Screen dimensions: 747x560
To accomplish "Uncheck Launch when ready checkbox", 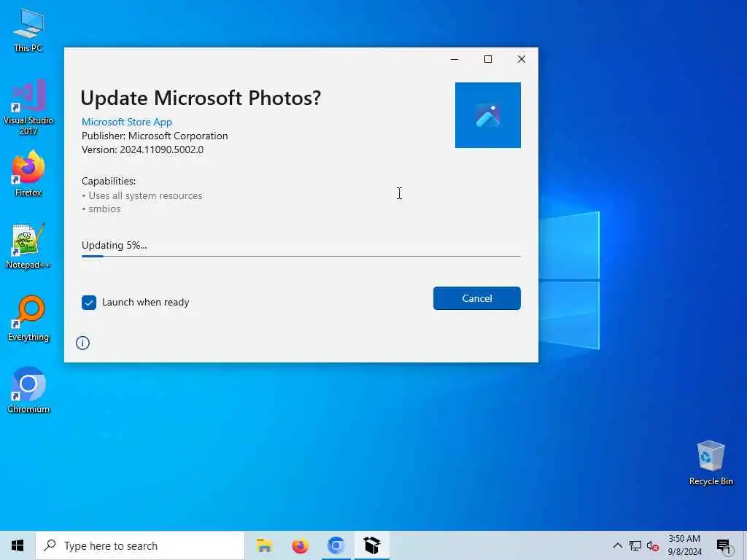I will [88, 303].
